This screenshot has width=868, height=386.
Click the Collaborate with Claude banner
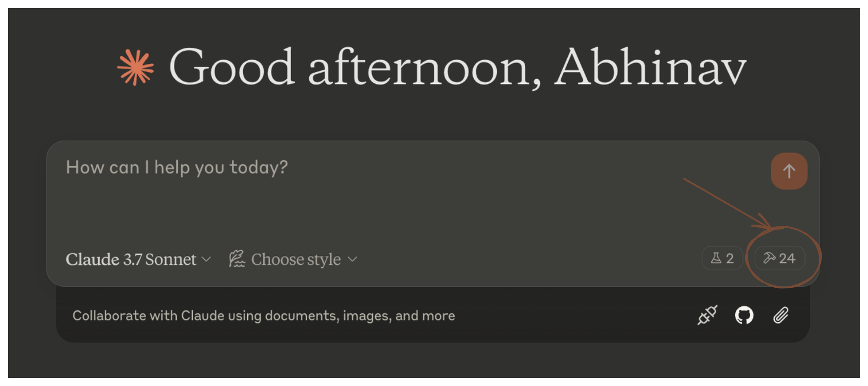[x=264, y=315]
